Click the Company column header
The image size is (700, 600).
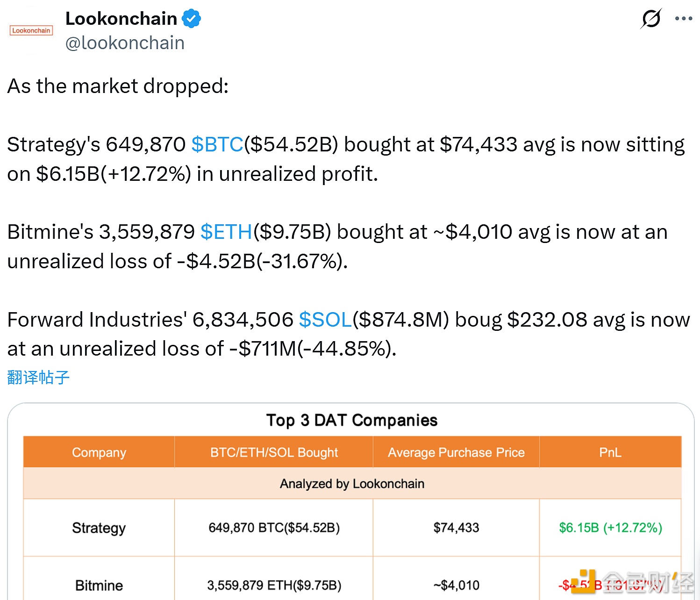click(x=99, y=452)
